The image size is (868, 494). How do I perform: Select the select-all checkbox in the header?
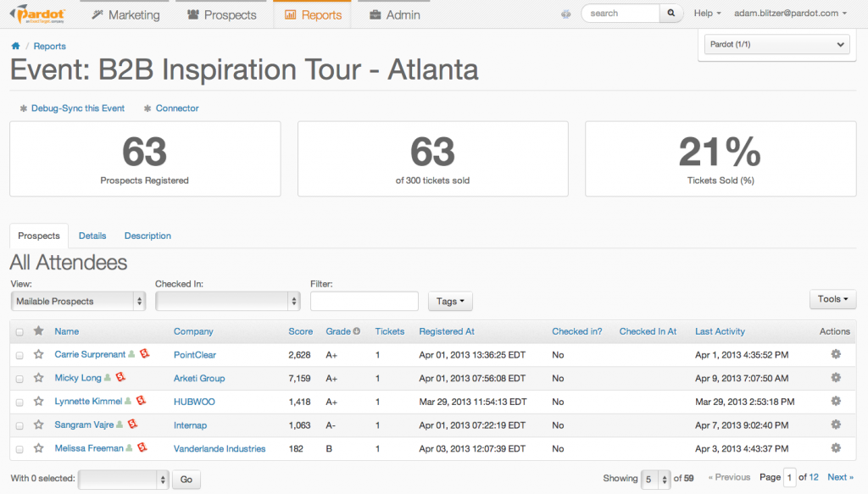click(x=19, y=331)
